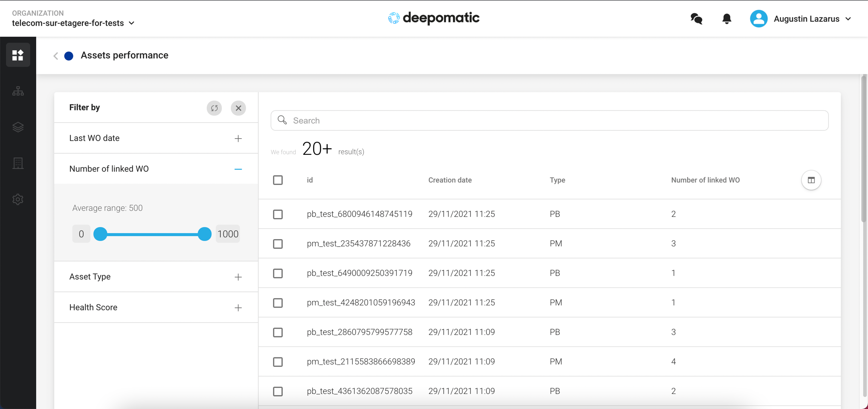
Task: Expand the Health Score filter
Action: [238, 308]
